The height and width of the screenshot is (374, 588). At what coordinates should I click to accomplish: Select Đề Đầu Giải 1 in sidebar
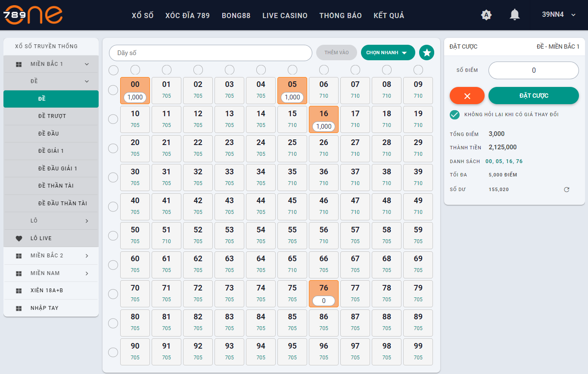51,168
